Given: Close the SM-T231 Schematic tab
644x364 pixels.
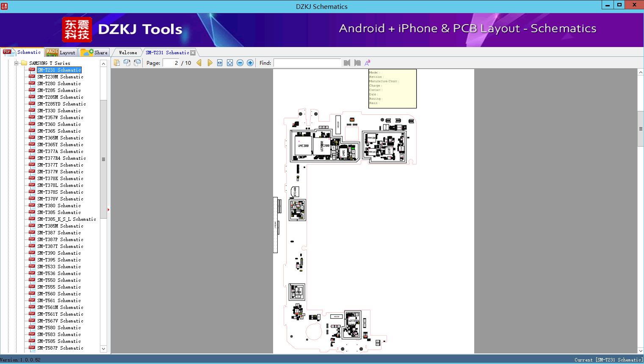Looking at the screenshot, I should (x=193, y=53).
